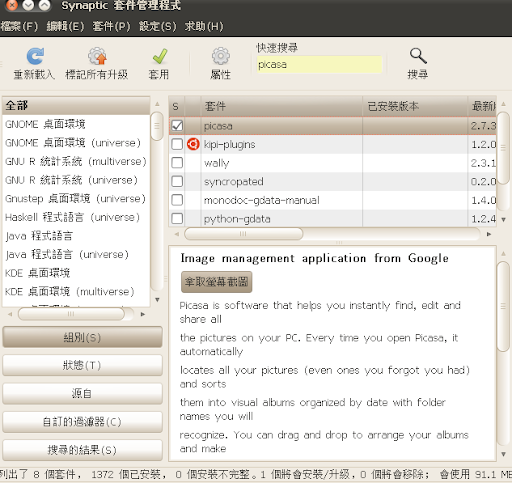The image size is (512, 483).
Task: Click the Apply (套用) green checkmark icon
Action: point(160,56)
